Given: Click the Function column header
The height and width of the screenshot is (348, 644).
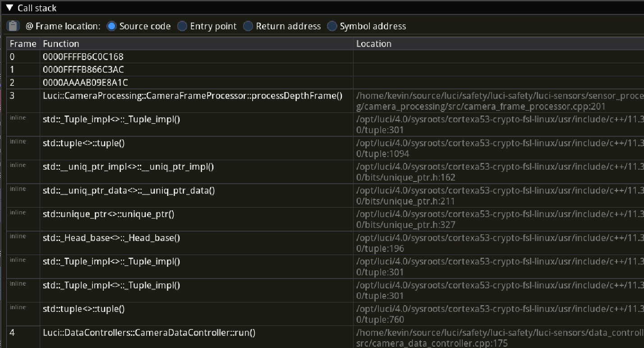Looking at the screenshot, I should coord(61,43).
